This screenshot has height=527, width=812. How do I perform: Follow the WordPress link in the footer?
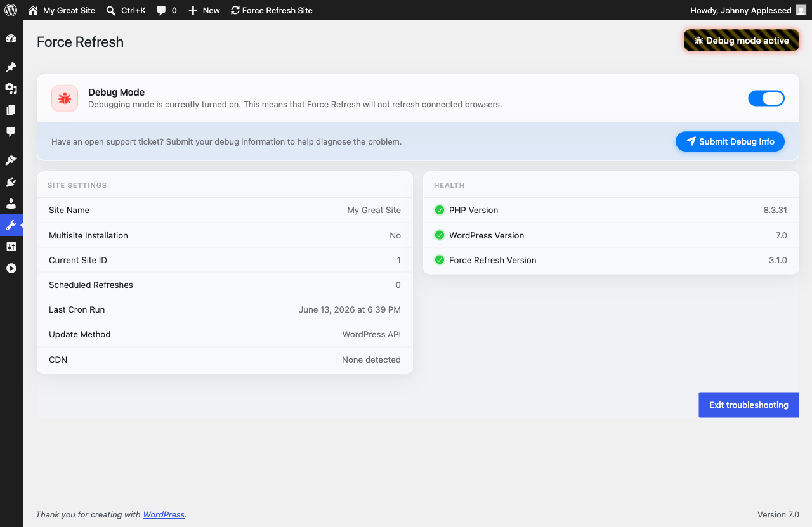click(164, 514)
